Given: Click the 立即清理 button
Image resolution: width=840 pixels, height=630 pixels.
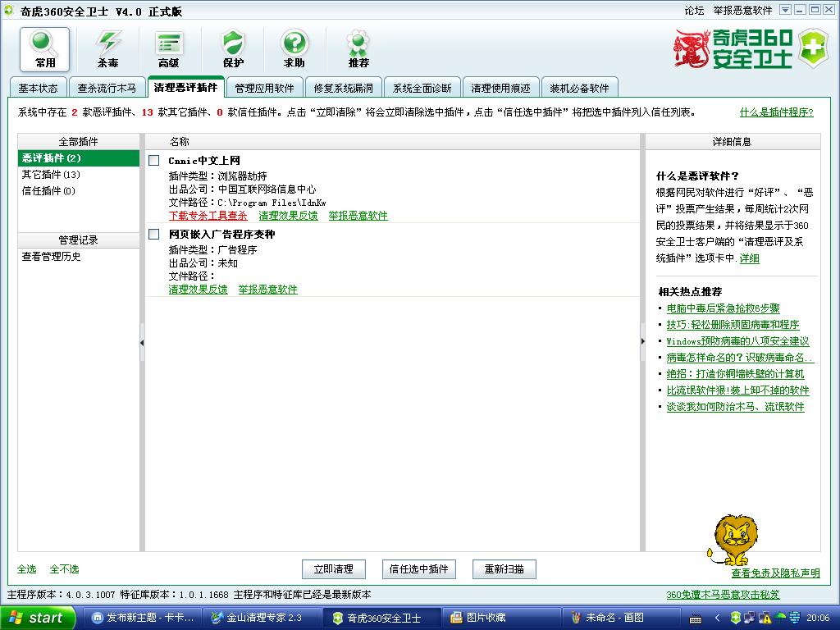Looking at the screenshot, I should click(x=333, y=569).
